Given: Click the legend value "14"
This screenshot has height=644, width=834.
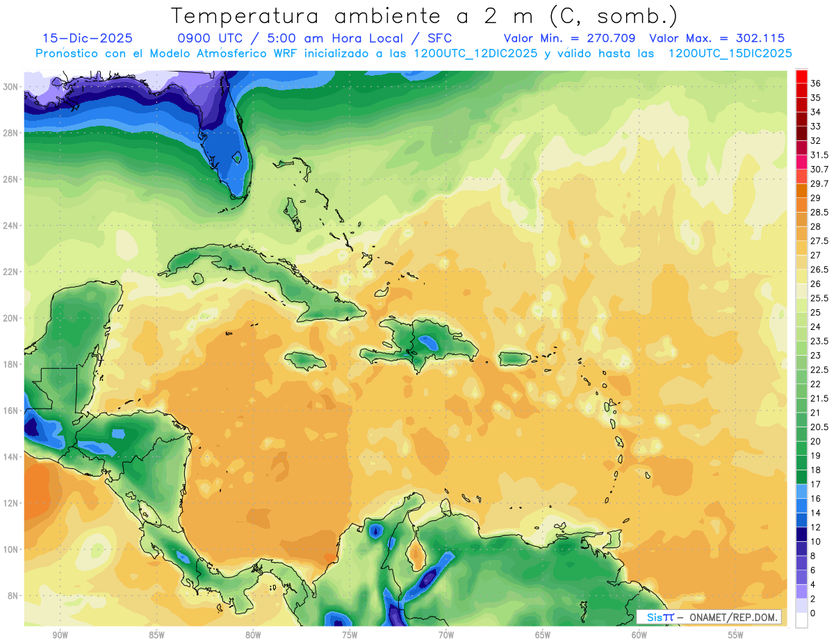Looking at the screenshot, I should (x=816, y=513).
